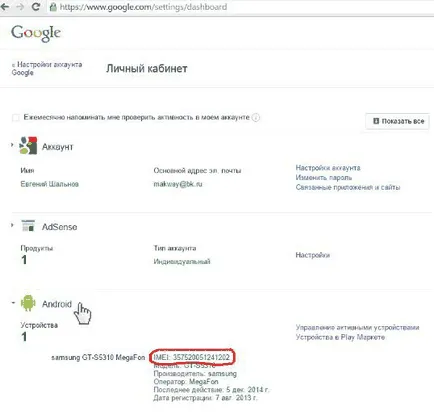The image size is (434, 419).
Task: Open Настройки аккаунта link on the right
Action: (328, 168)
